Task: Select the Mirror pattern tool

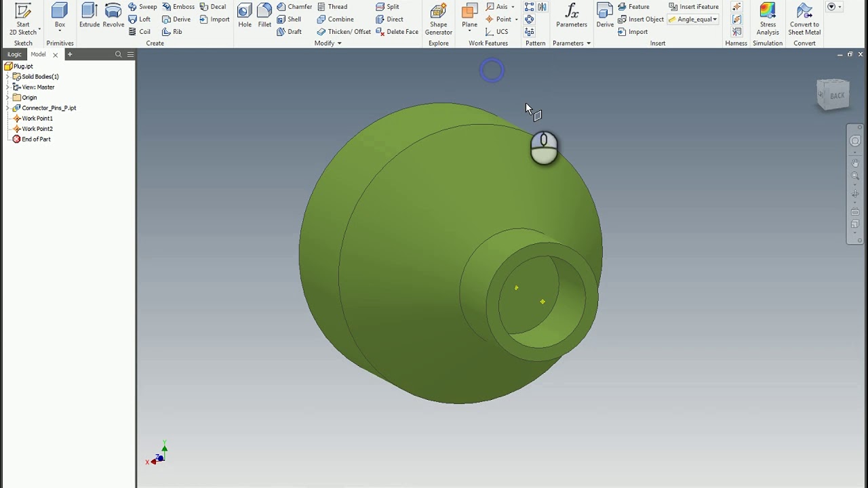Action: pos(542,7)
